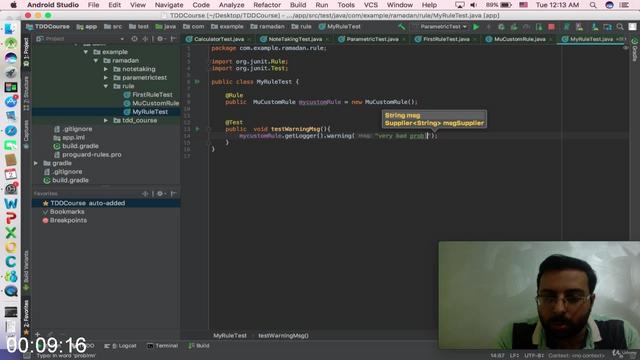The width and height of the screenshot is (640, 360).
Task: Open the VCS menu
Action: pos(371,5)
